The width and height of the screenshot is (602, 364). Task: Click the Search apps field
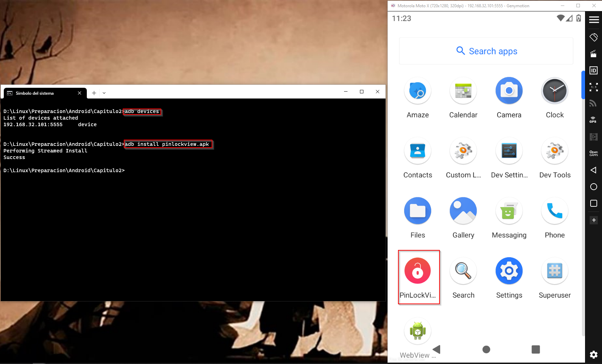coord(486,51)
